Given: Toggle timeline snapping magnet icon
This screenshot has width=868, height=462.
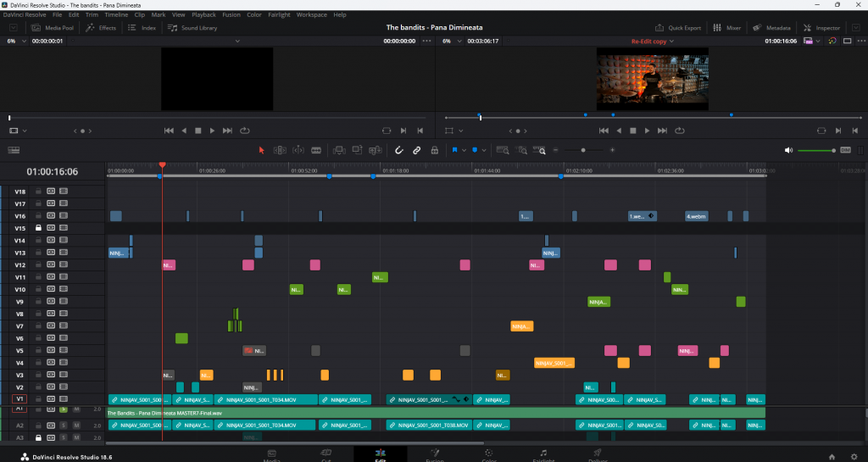Looking at the screenshot, I should 399,150.
